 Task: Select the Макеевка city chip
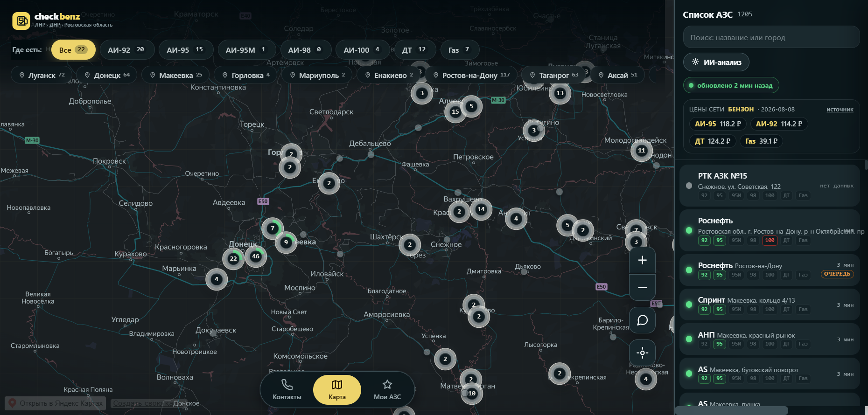pos(175,75)
